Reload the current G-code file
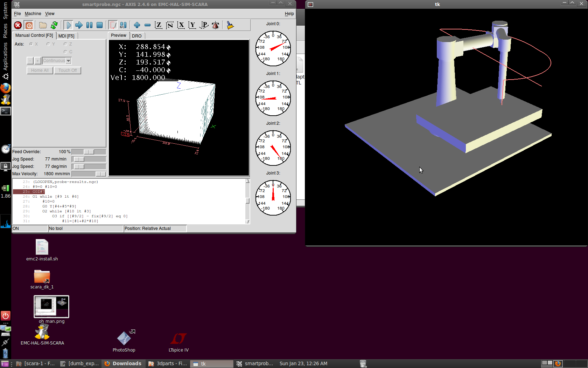The width and height of the screenshot is (588, 368). pos(54,25)
